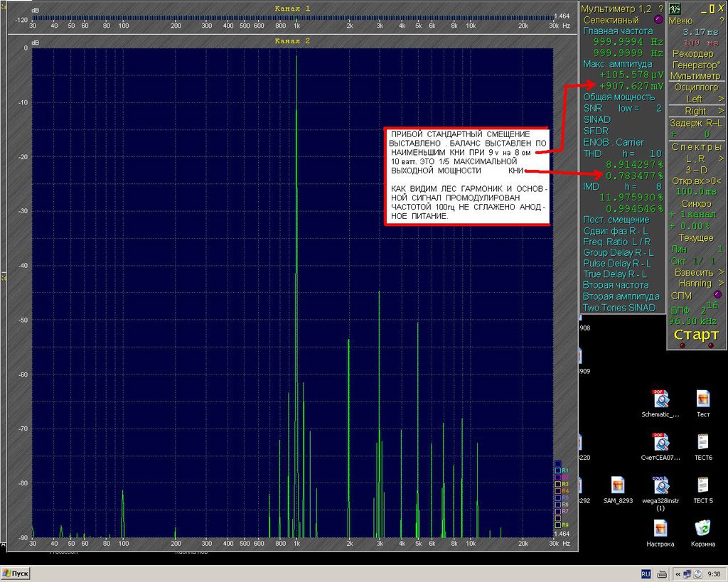Select the ТЕСТ6 text file icon
The image size is (728, 582).
point(703,442)
